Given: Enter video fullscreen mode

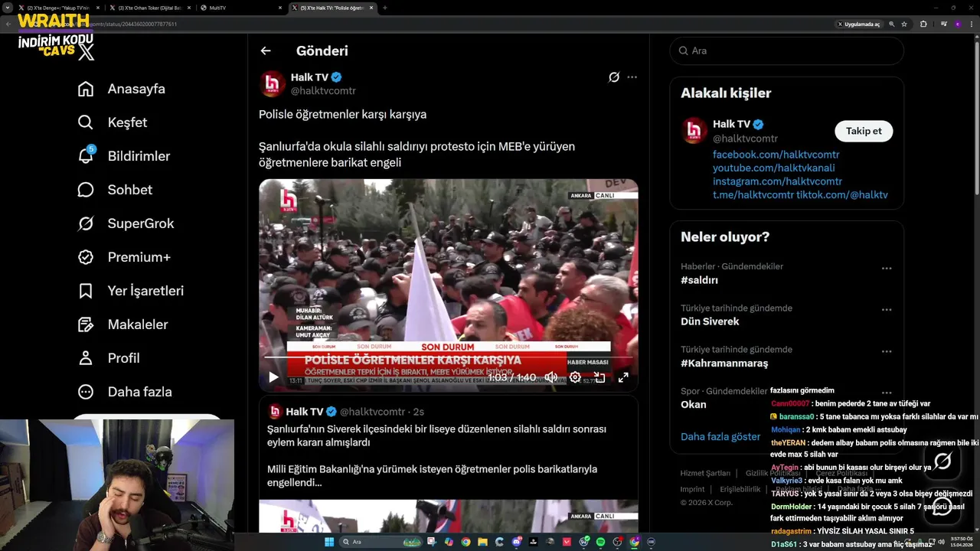Looking at the screenshot, I should click(623, 377).
